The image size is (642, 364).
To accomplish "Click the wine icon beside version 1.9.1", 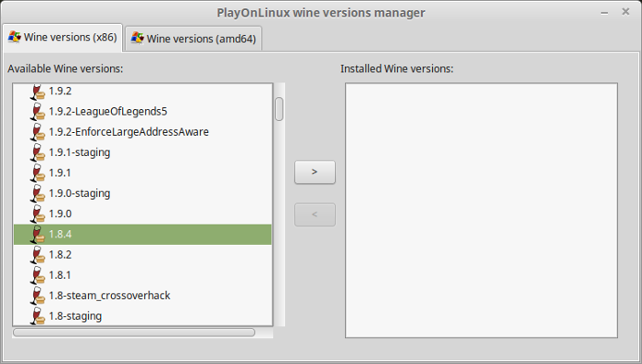I will (38, 172).
